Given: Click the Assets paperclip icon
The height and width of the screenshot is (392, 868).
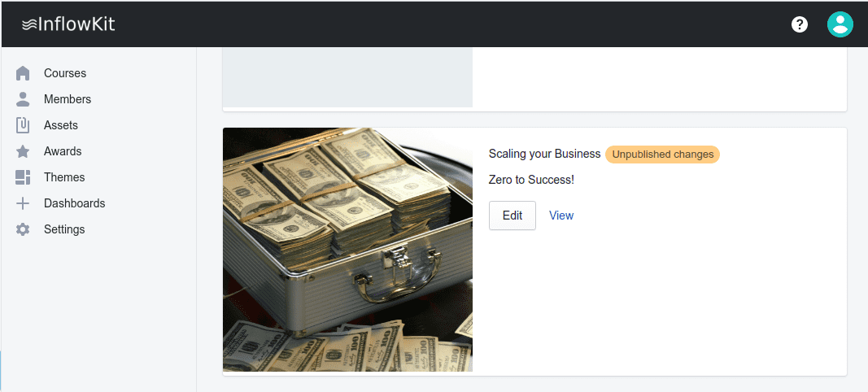Looking at the screenshot, I should 23,125.
